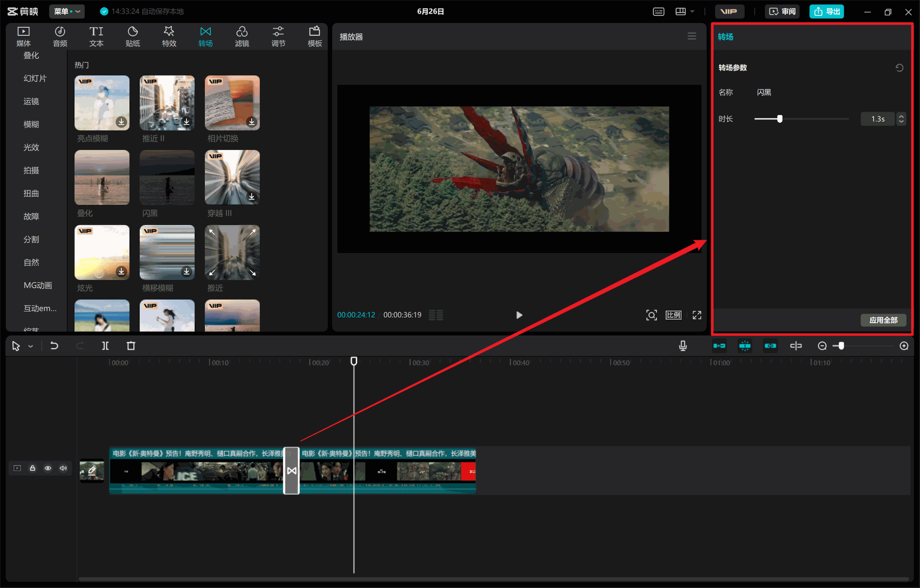Zoom in the timeline
920x588 pixels.
pos(904,346)
